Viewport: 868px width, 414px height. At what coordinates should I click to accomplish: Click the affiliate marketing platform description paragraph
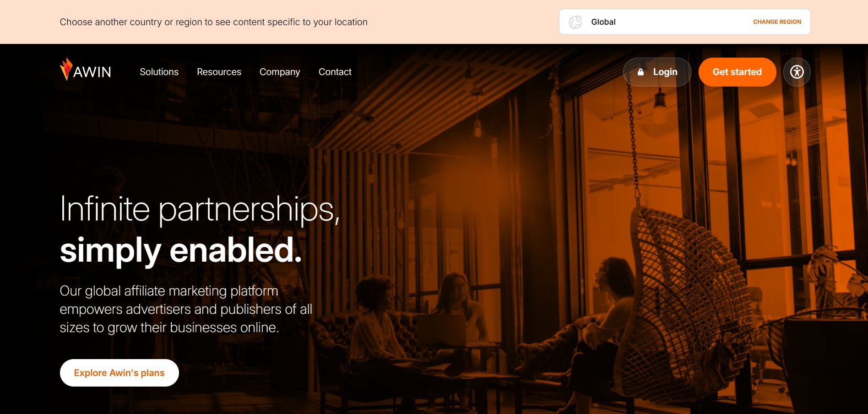[186, 309]
